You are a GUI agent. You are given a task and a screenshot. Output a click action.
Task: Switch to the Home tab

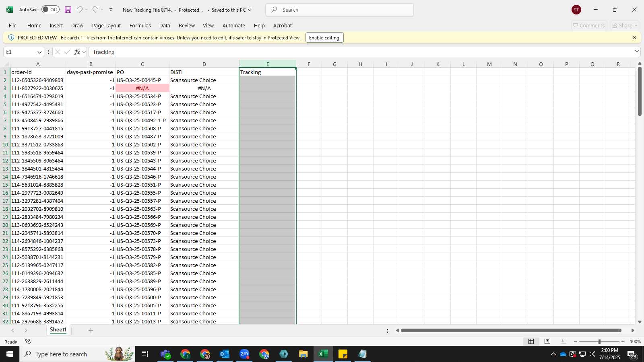[x=34, y=25]
